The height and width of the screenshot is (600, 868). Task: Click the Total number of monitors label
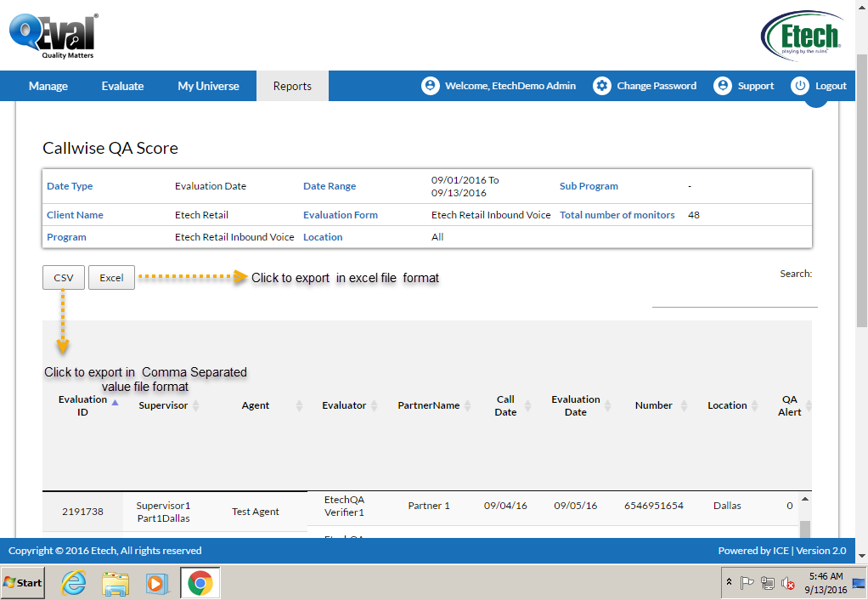click(x=617, y=215)
